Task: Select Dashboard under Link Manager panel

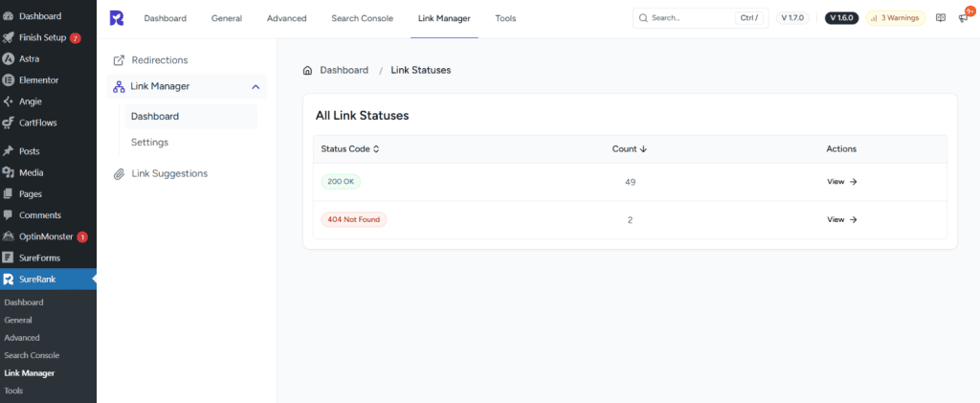Action: click(190, 116)
